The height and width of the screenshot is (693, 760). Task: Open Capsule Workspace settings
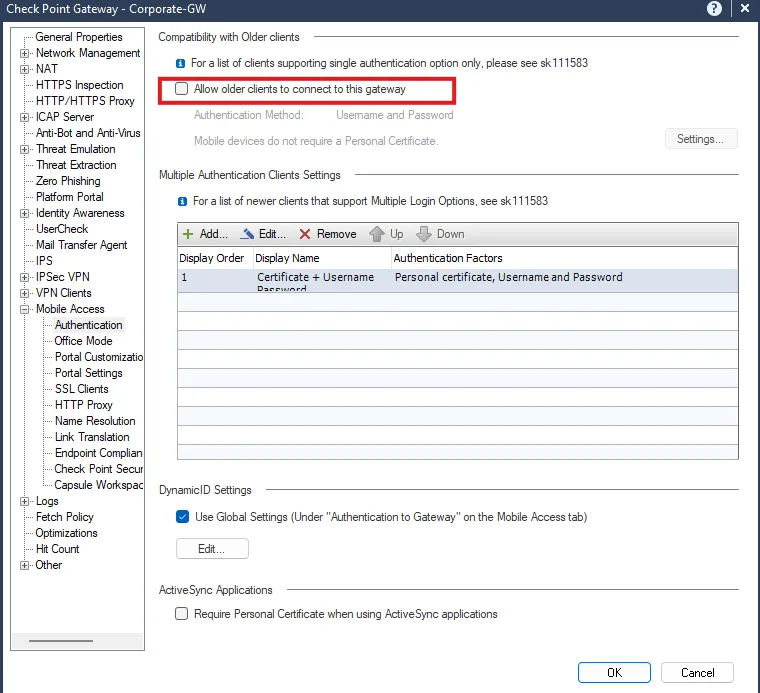tap(99, 485)
